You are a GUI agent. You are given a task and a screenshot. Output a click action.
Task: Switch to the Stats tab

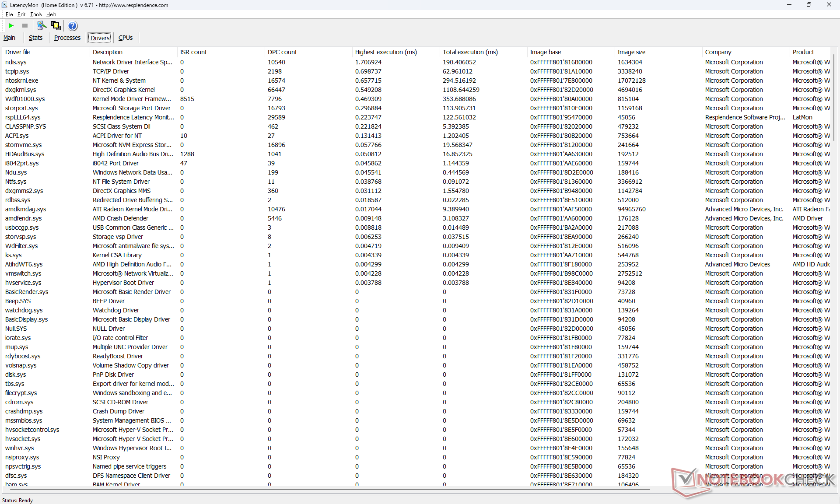coord(35,38)
